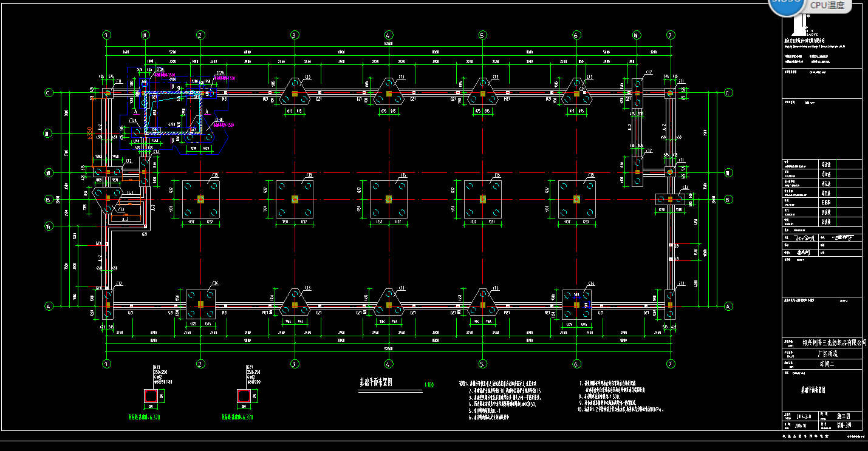The width and height of the screenshot is (868, 451).
Task: Click the scale text 1:100
Action: click(429, 385)
